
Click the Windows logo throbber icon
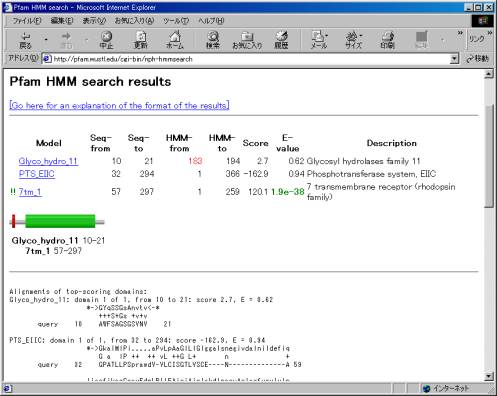(483, 21)
